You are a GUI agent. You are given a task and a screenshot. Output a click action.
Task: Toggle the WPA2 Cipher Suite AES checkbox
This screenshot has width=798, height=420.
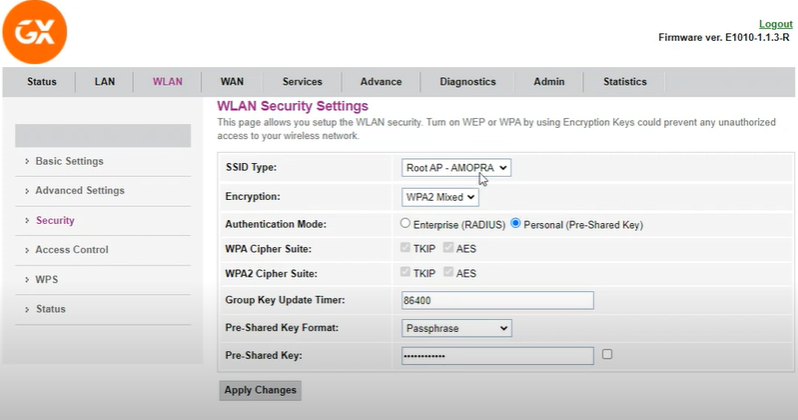pyautogui.click(x=449, y=272)
